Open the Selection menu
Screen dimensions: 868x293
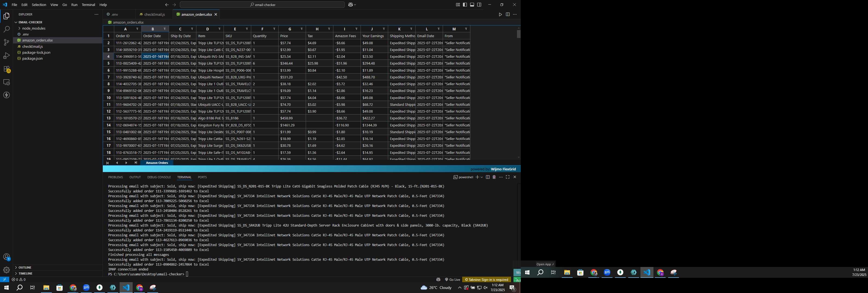pos(39,5)
